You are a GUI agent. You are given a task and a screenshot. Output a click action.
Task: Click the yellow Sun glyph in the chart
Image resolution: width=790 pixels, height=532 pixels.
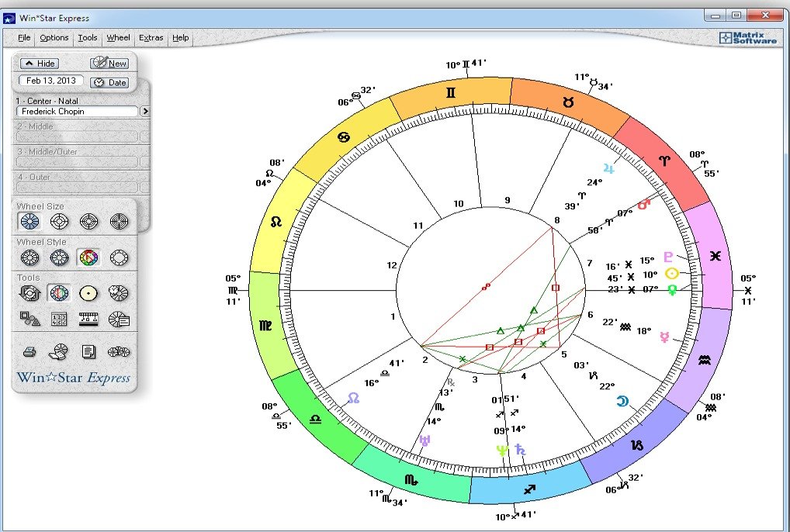pos(672,273)
